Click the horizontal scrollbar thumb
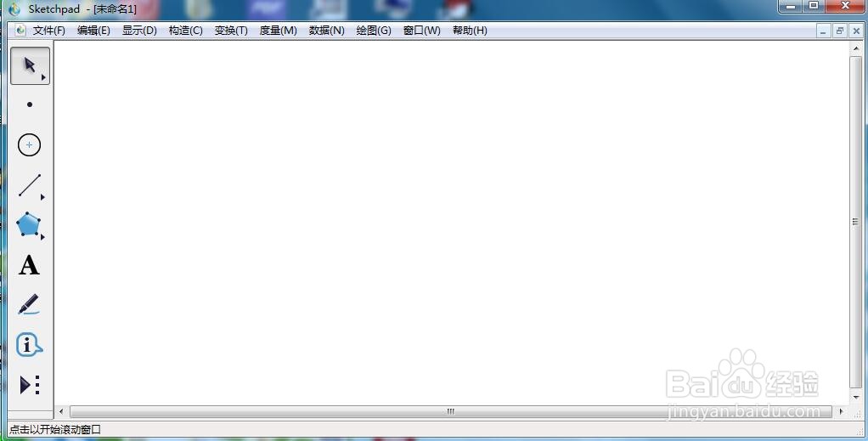 tap(451, 411)
